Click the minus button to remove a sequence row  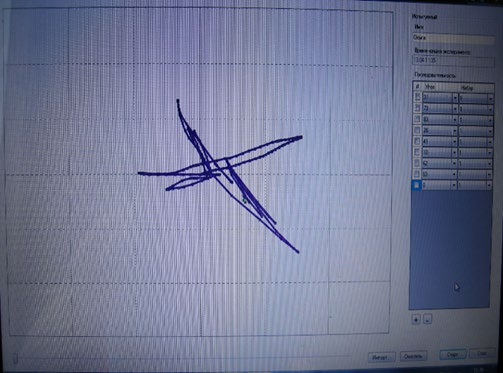coord(428,320)
